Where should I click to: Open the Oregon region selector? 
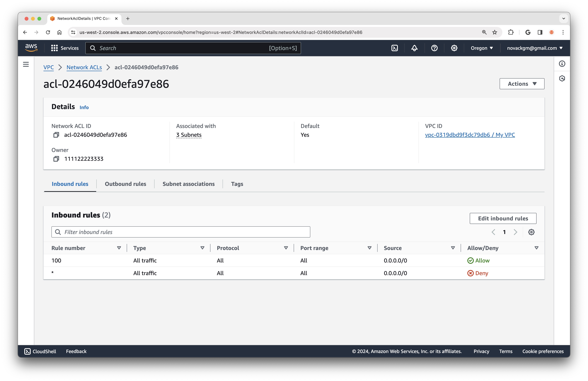click(x=481, y=48)
